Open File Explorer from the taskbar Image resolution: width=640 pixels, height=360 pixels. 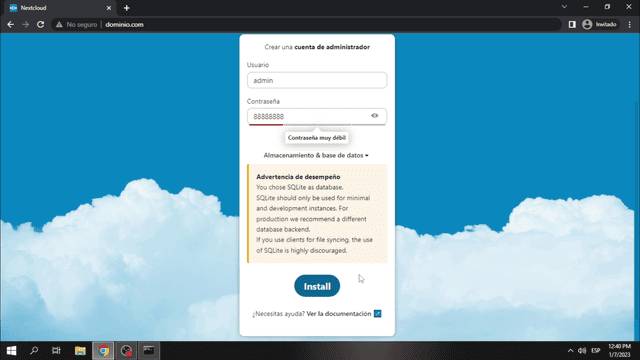pyautogui.click(x=80, y=351)
